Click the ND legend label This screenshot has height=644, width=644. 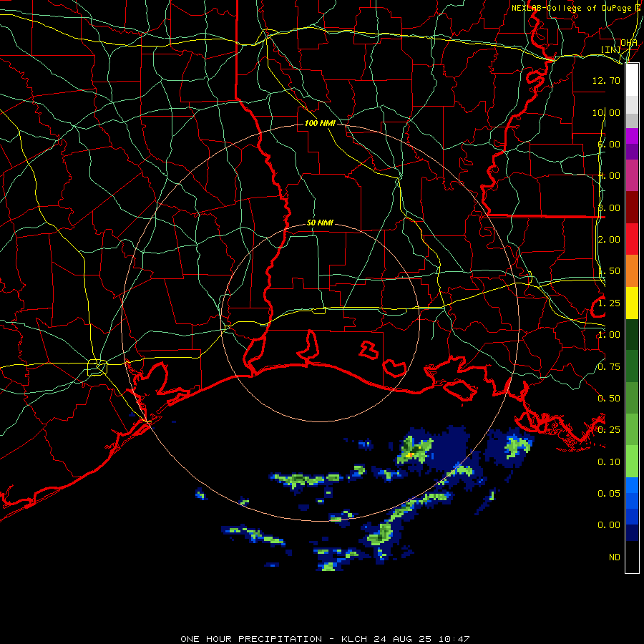[x=615, y=557]
